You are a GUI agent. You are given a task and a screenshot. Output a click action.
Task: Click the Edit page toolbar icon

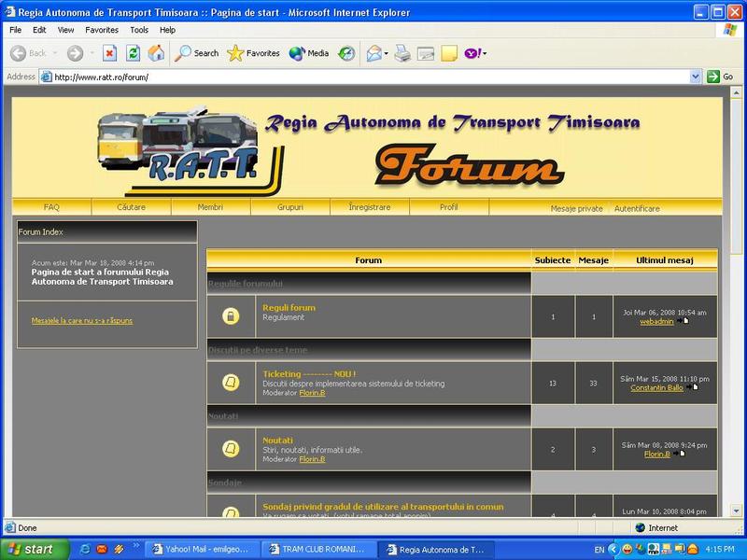click(x=426, y=53)
